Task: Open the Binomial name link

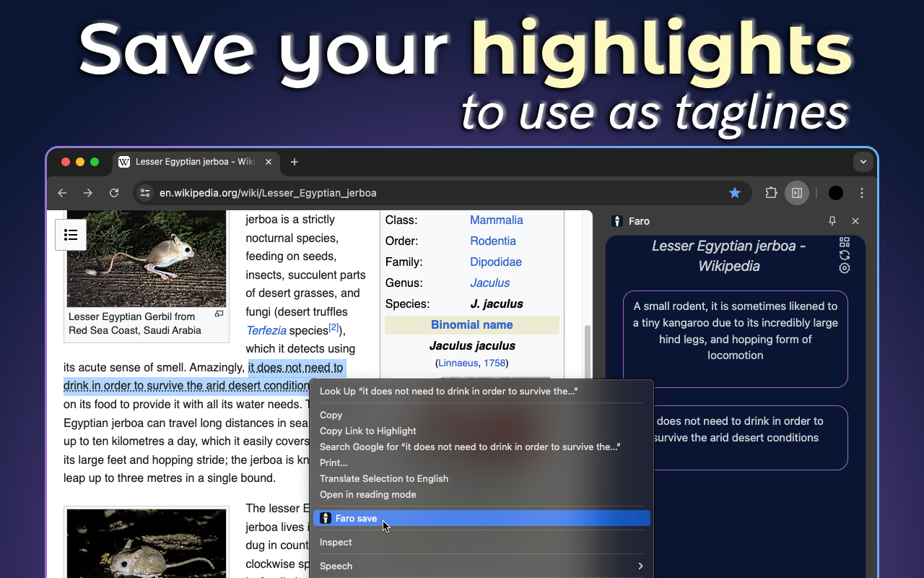Action: coord(472,324)
